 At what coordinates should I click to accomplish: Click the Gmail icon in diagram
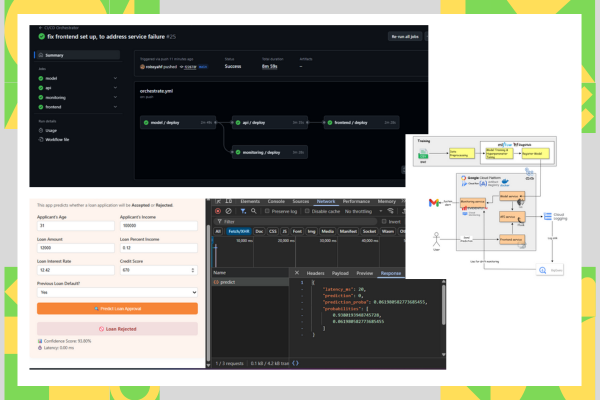[434, 202]
